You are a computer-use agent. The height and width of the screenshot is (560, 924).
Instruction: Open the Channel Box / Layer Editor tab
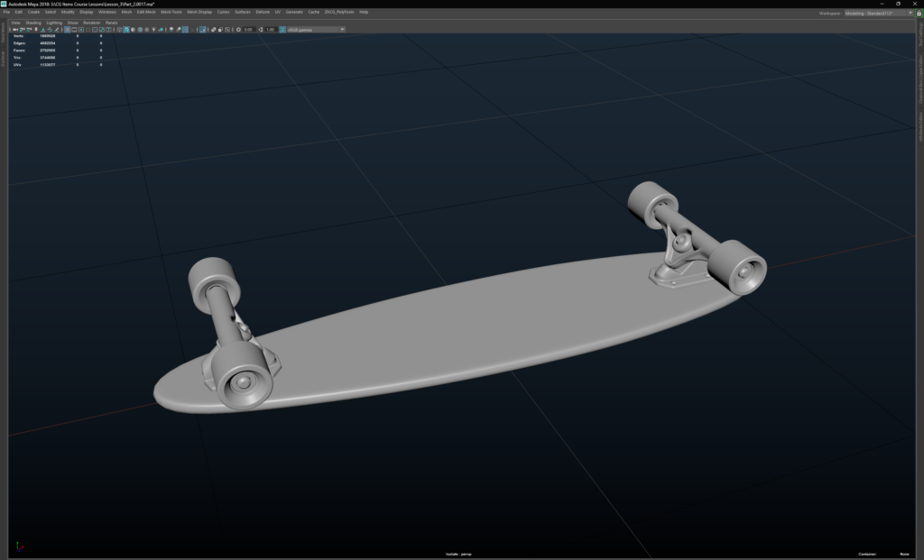(x=920, y=79)
